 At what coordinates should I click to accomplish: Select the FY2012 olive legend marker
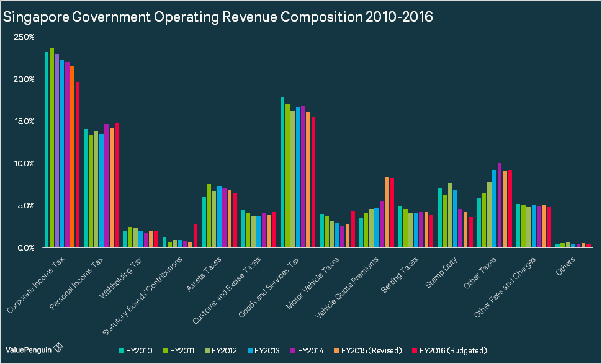point(207,350)
